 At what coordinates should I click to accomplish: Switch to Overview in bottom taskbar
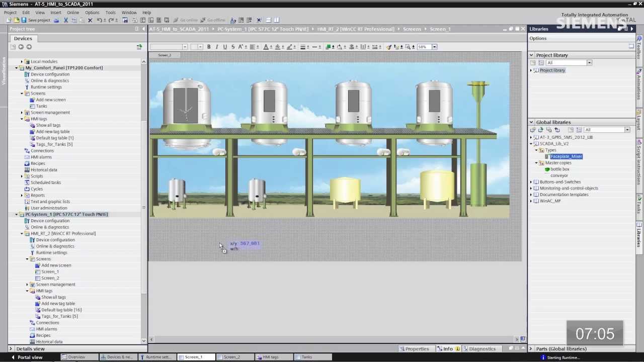[x=78, y=357]
